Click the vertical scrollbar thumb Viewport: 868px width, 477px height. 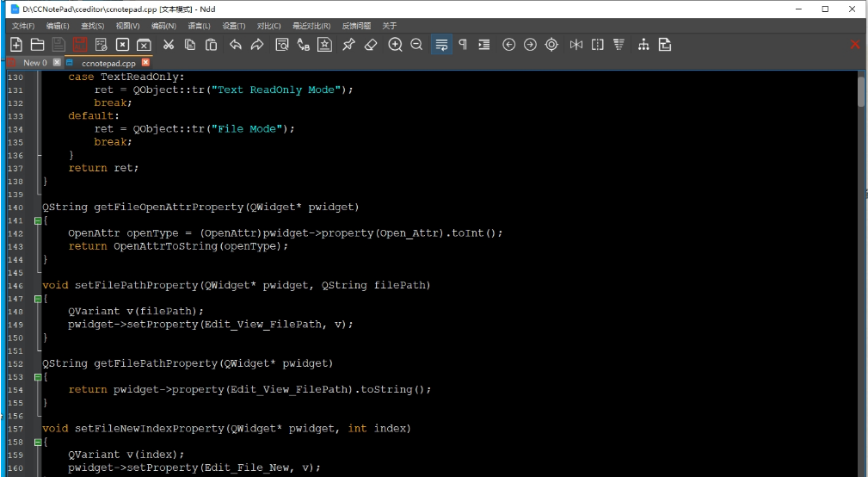coord(861,91)
